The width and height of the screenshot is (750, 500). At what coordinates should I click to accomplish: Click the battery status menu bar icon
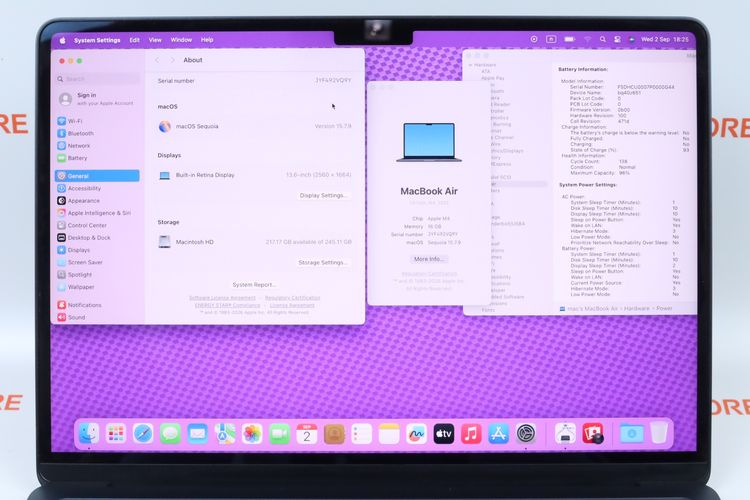tap(570, 39)
